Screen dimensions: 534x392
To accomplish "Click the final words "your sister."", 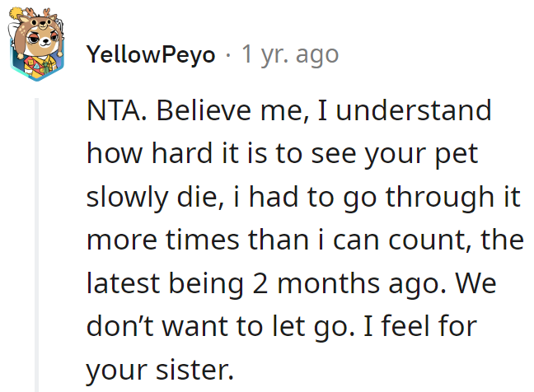I will tap(160, 371).
